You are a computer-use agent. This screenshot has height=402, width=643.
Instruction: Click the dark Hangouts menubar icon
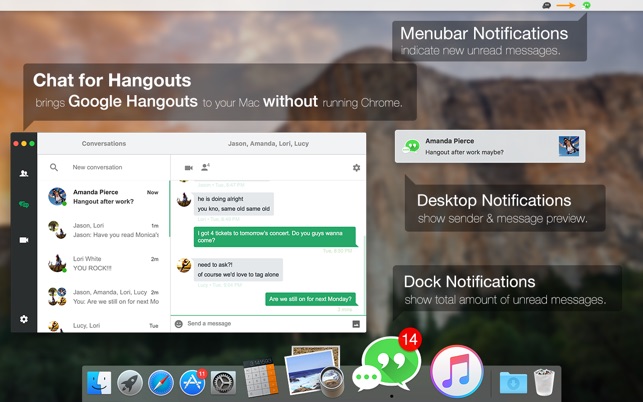coord(546,5)
